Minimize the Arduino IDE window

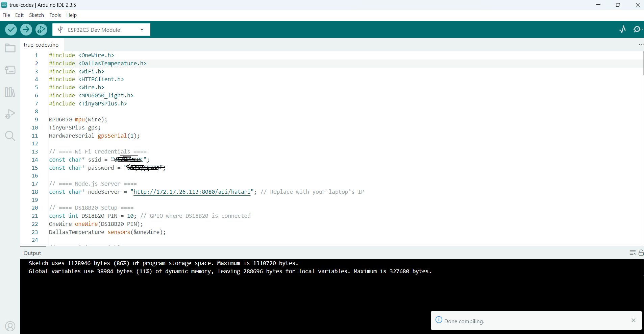[598, 5]
